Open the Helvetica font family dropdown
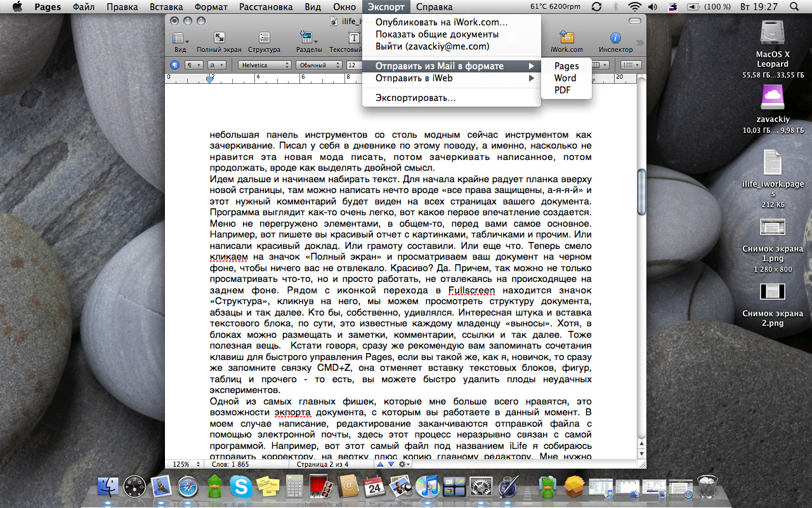The height and width of the screenshot is (508, 812). click(x=265, y=65)
